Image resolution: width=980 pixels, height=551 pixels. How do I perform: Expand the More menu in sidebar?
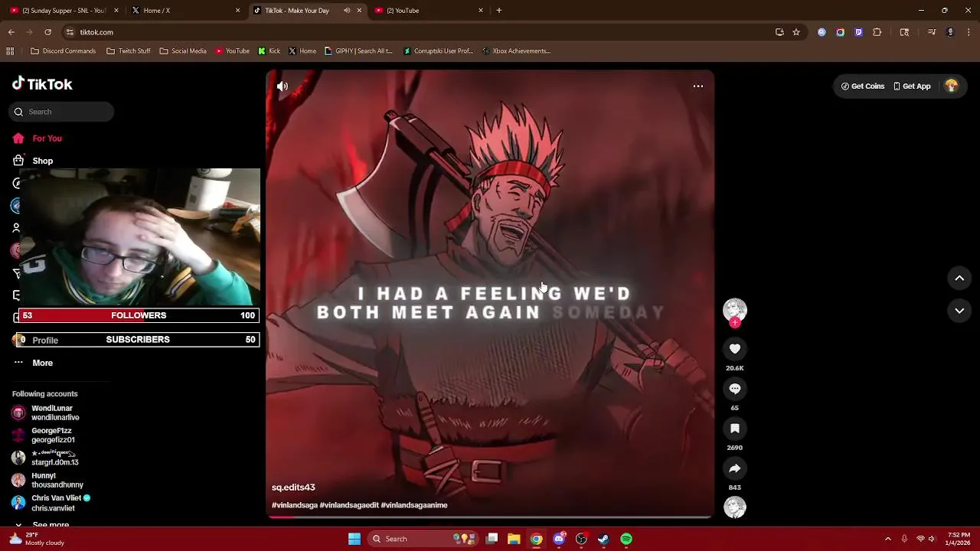point(33,363)
